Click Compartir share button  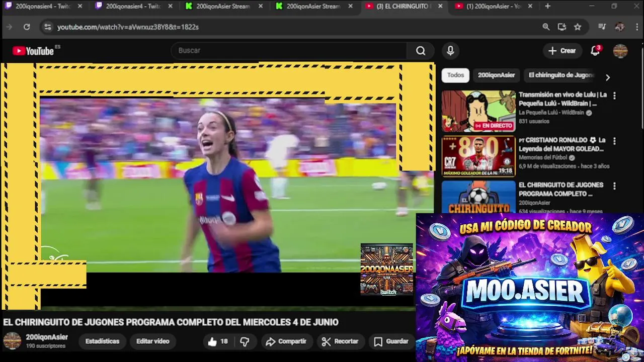pyautogui.click(x=286, y=342)
